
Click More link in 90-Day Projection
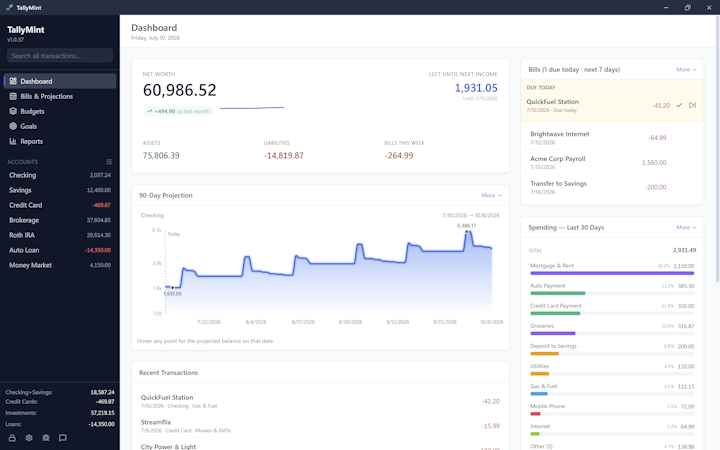(x=491, y=195)
